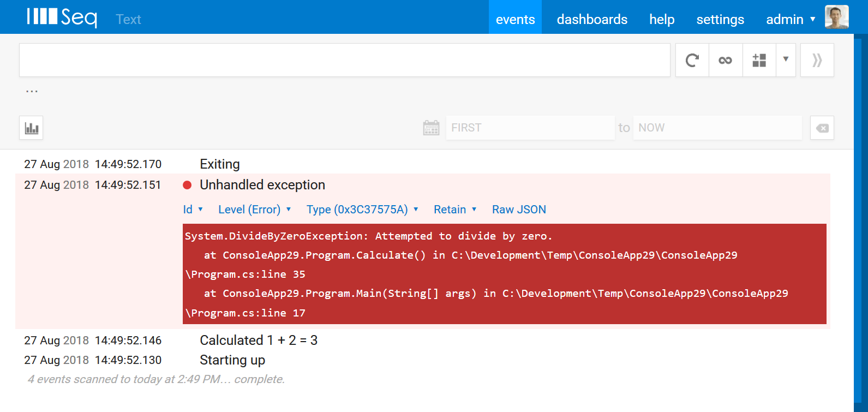
Task: Expand the Id property dropdown
Action: pos(193,210)
